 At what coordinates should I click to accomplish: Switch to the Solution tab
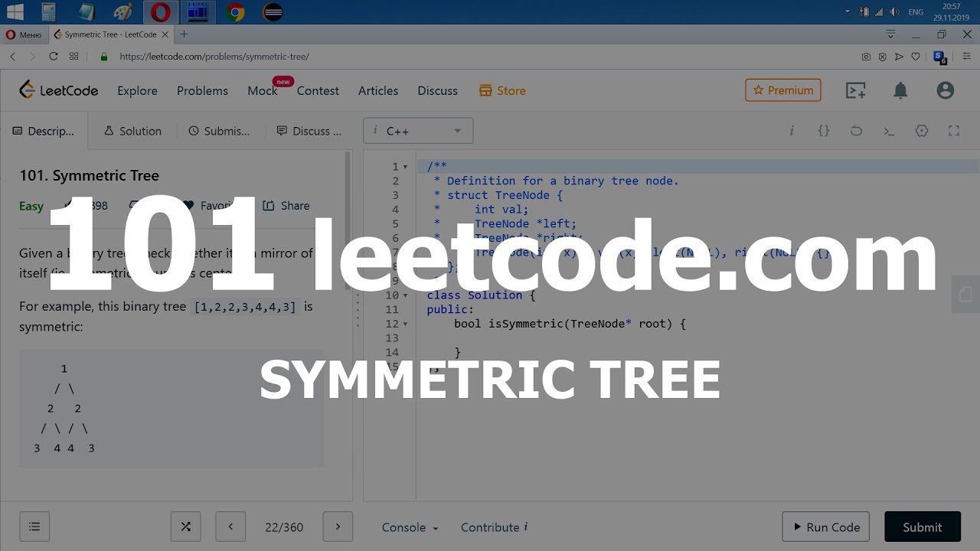click(132, 131)
